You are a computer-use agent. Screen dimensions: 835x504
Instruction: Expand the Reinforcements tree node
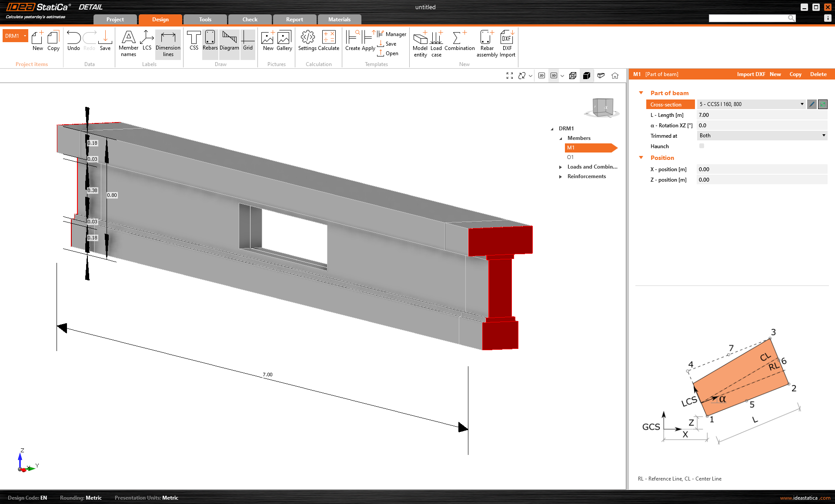click(561, 176)
